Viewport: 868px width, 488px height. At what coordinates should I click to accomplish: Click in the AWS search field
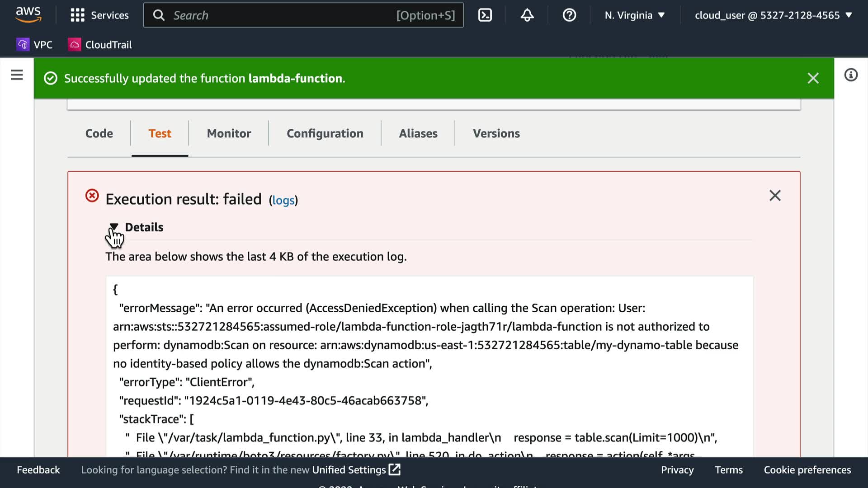coord(280,15)
